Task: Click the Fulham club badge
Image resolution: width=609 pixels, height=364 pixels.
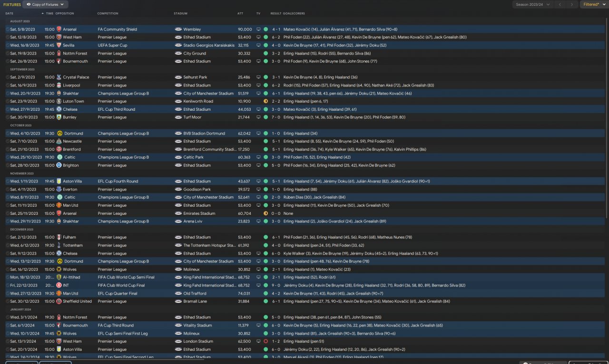Action: [x=59, y=237]
